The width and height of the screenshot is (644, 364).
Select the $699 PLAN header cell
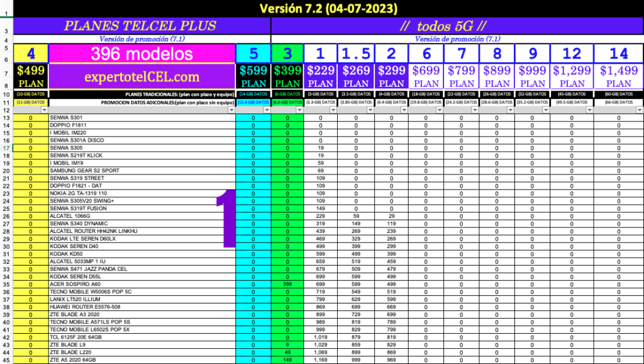(426, 76)
